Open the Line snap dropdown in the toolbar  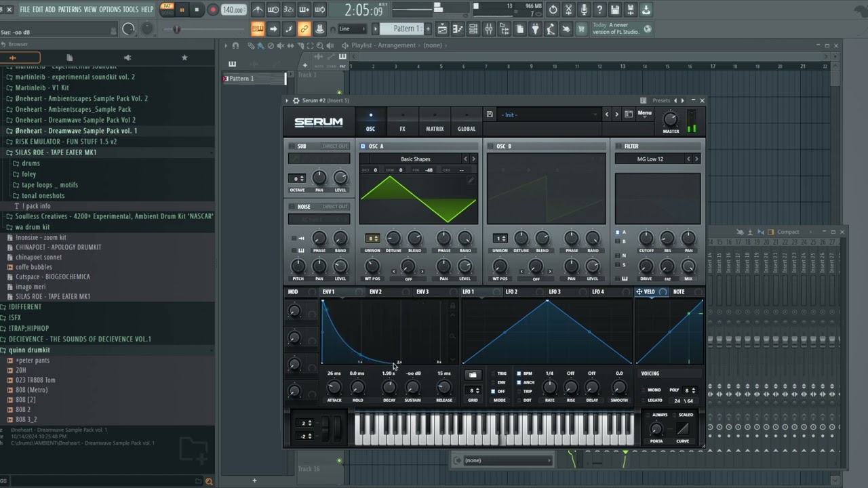point(352,28)
